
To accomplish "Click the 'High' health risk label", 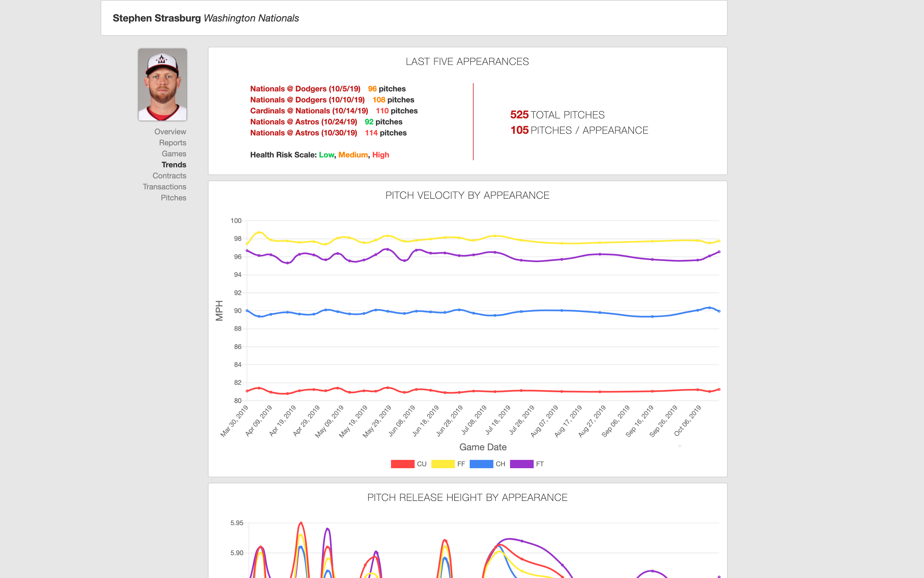I will [381, 155].
